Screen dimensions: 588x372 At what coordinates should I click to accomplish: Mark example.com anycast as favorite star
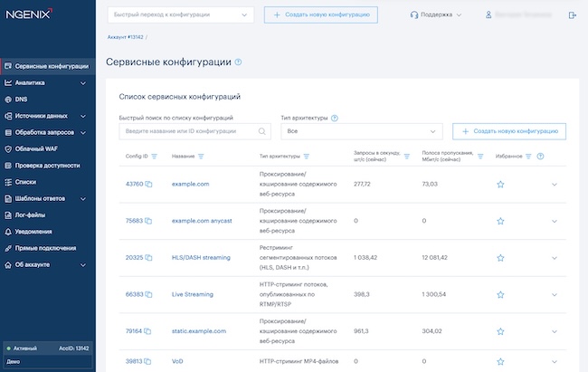click(500, 221)
